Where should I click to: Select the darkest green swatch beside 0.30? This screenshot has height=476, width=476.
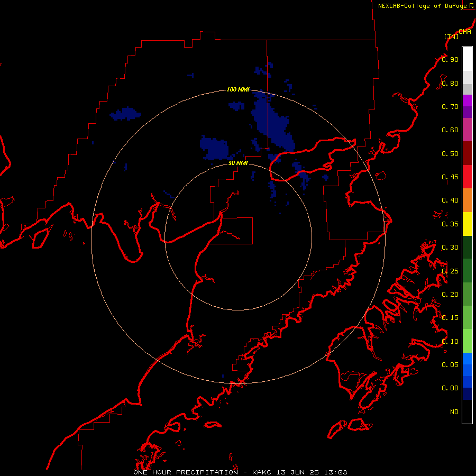point(467,247)
